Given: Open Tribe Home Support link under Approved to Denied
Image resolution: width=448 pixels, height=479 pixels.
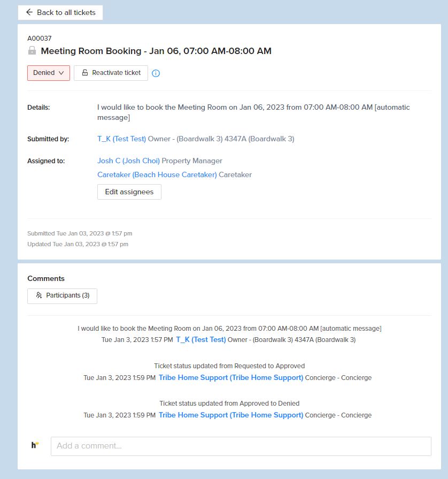Looking at the screenshot, I should point(231,415).
